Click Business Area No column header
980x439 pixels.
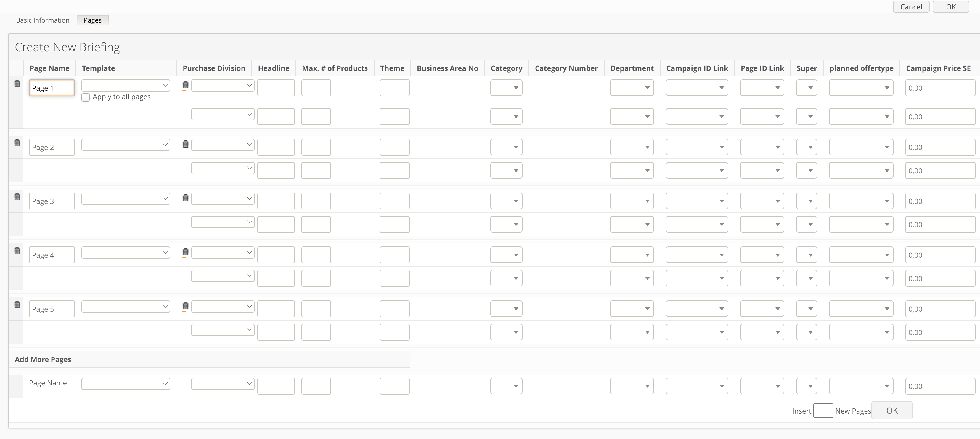(447, 68)
